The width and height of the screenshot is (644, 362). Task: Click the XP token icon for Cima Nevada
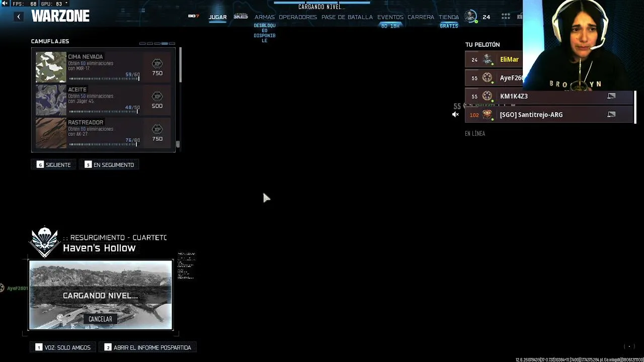click(157, 64)
